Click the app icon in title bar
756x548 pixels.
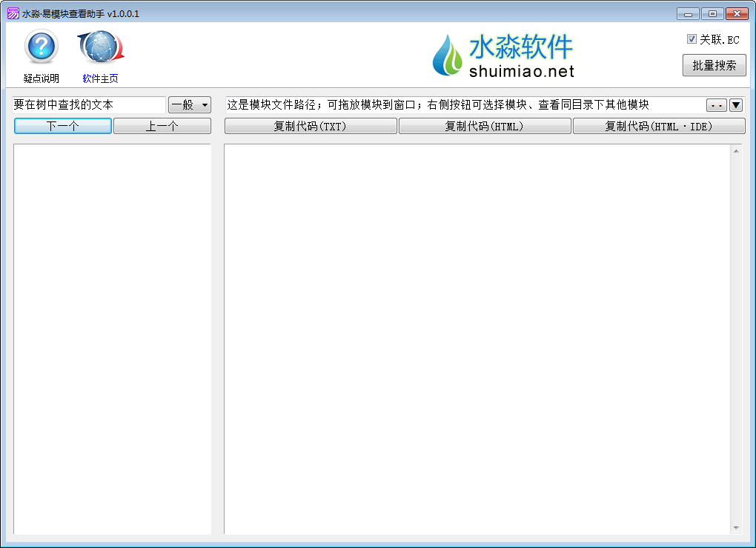tap(13, 13)
